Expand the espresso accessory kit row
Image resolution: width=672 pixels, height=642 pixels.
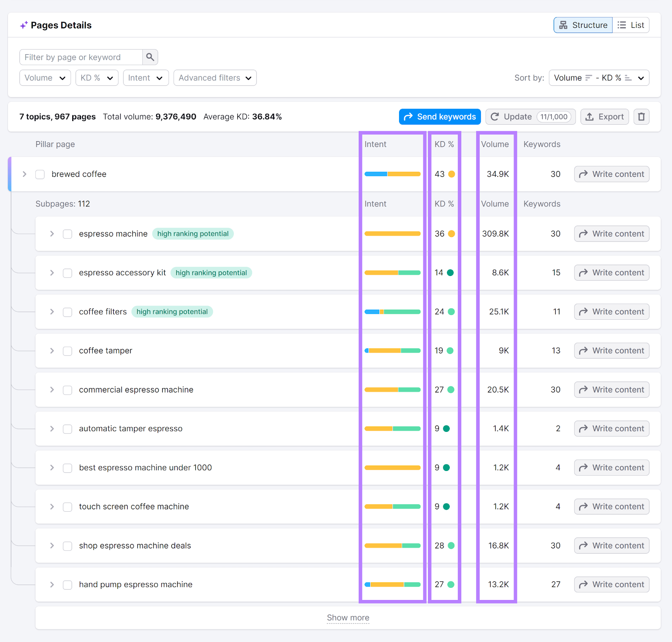pos(52,273)
